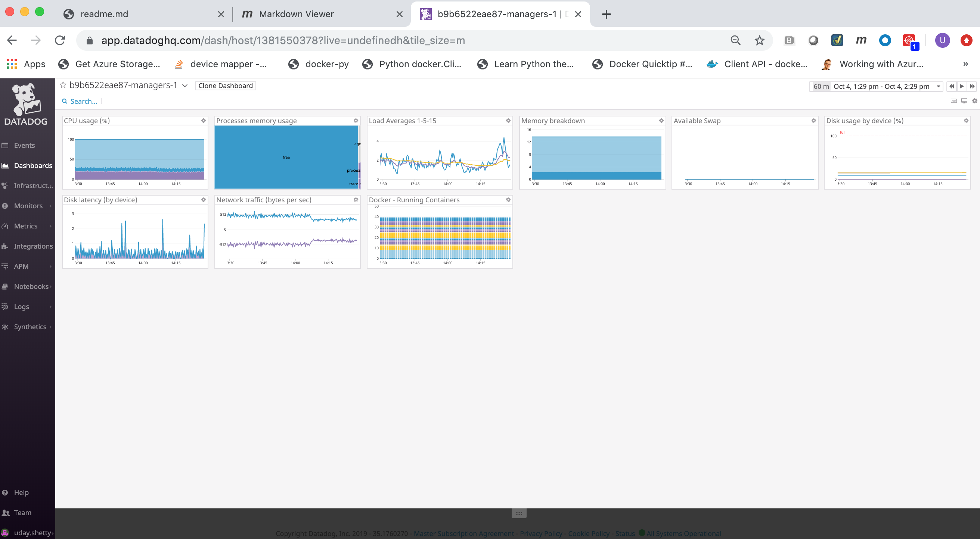The width and height of the screenshot is (980, 539).
Task: Bookmark this page with star icon
Action: [x=759, y=40]
